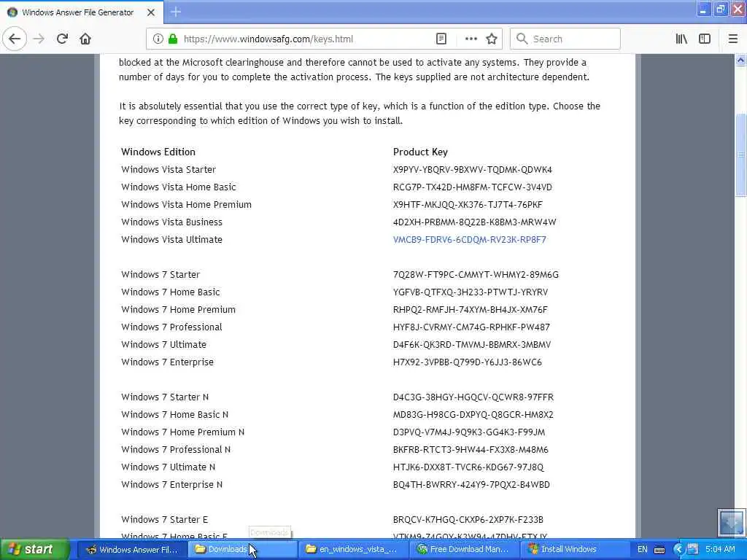
Task: Click the Product Key column heading
Action: pos(420,152)
